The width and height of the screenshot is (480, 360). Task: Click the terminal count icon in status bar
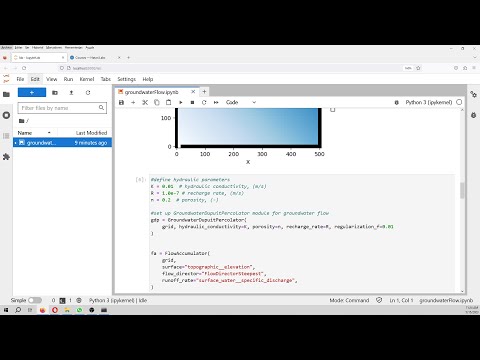[x=62, y=300]
